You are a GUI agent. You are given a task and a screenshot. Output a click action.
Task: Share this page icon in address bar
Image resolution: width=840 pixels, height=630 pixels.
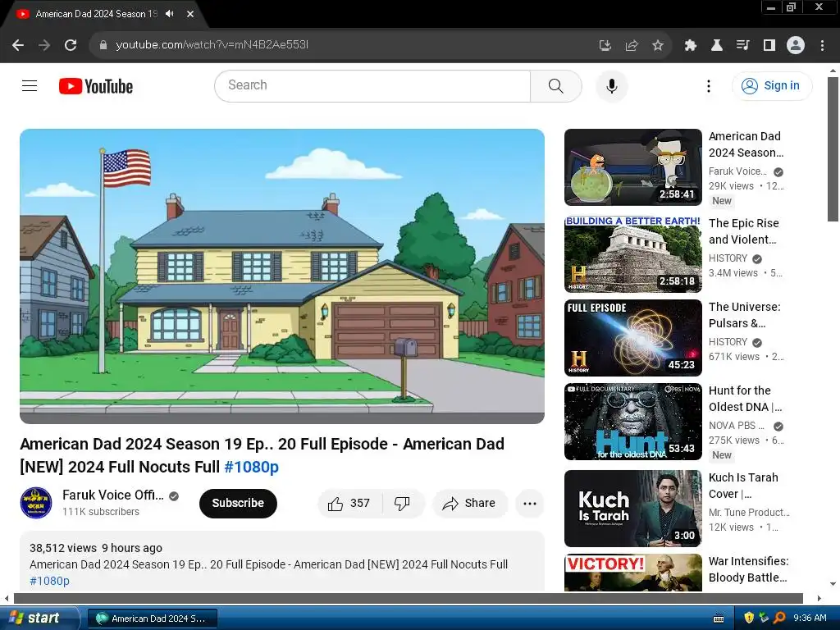(x=632, y=45)
